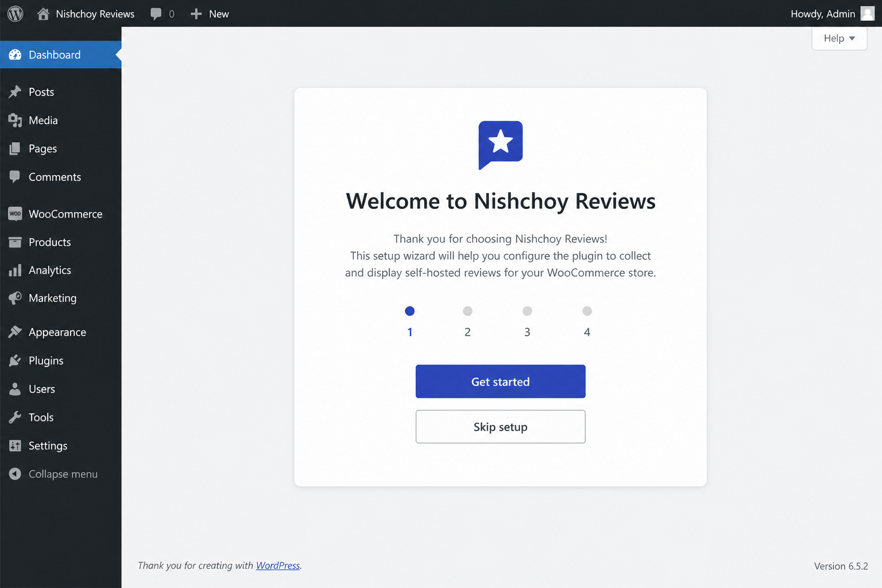Select step 4 dot in wizard progress
Viewport: 882px width, 588px height.
pos(587,311)
